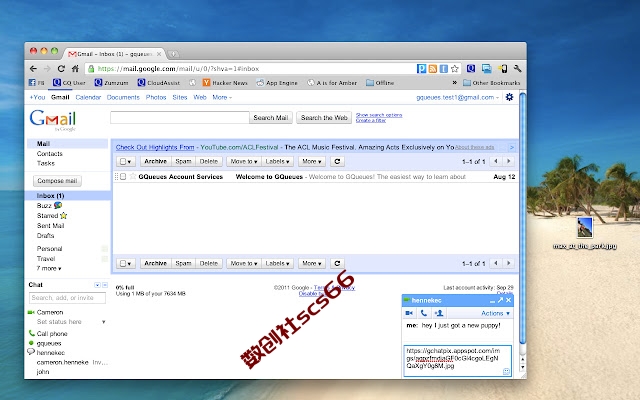
Task: Tick the checkbox for GQueues Account Services email
Action: [123, 177]
